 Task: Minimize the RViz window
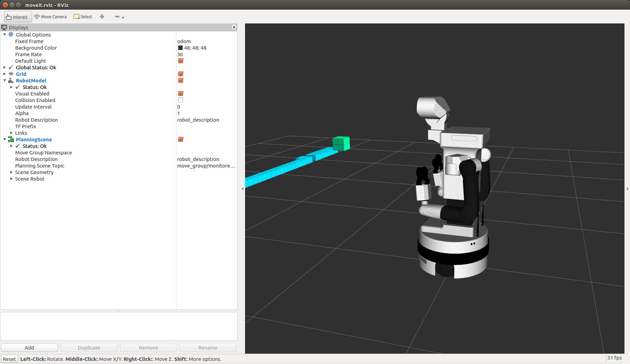click(x=12, y=5)
